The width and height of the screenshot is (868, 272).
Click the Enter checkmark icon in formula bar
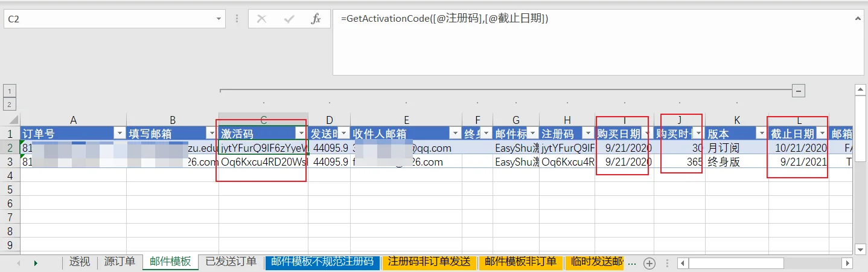(x=288, y=19)
